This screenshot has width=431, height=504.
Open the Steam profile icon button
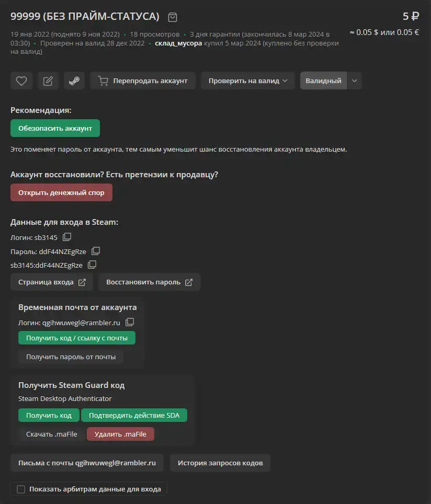(x=74, y=81)
